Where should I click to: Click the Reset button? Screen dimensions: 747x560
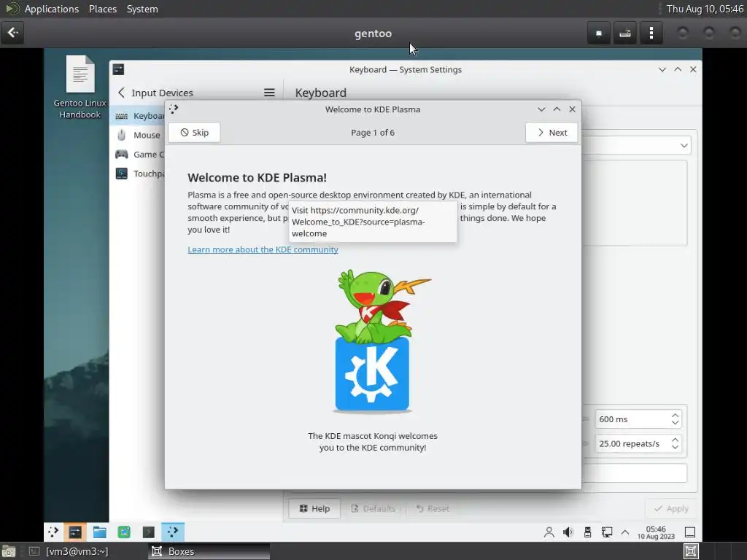tap(433, 508)
